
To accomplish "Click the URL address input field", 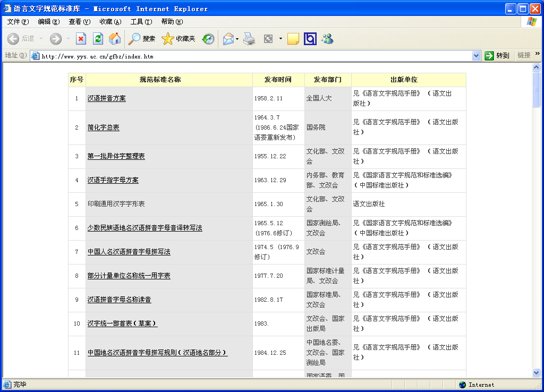I will pyautogui.click(x=255, y=56).
